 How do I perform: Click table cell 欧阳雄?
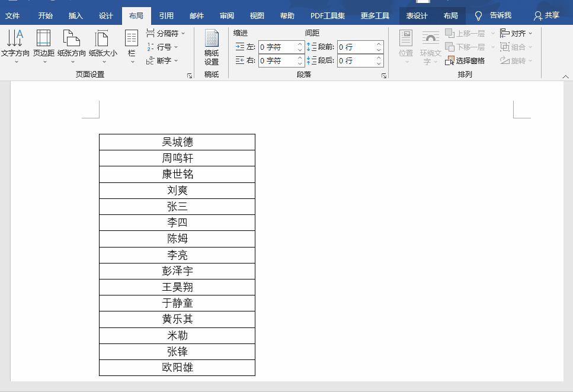click(x=177, y=368)
